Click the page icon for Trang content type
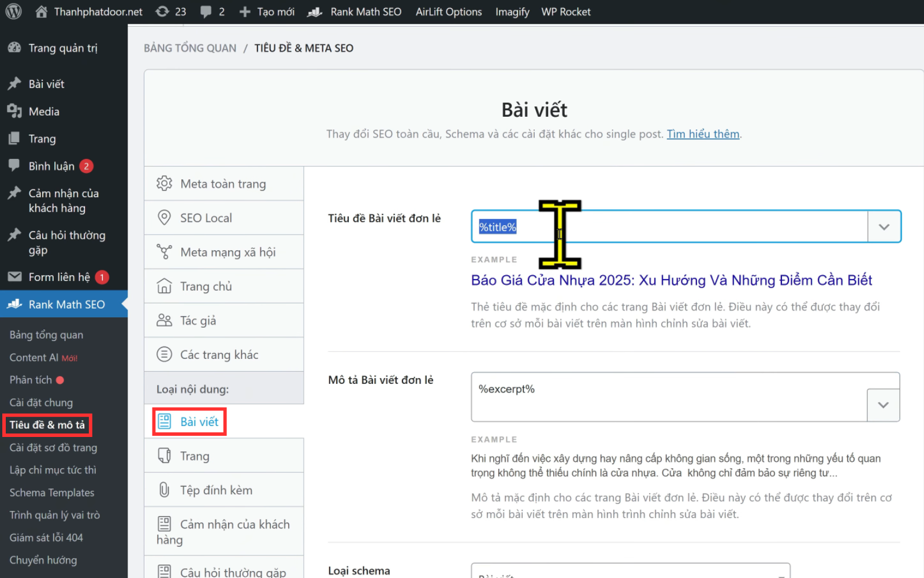924x578 pixels. pyautogui.click(x=164, y=455)
